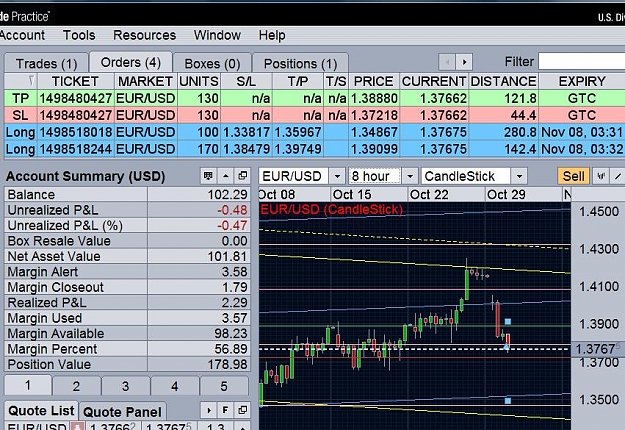625x430 pixels.
Task: Sort by the UNITS column header
Action: 199,81
